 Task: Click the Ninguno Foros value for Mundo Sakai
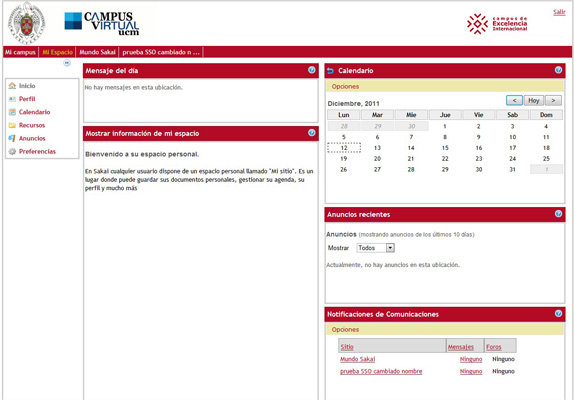(x=503, y=359)
